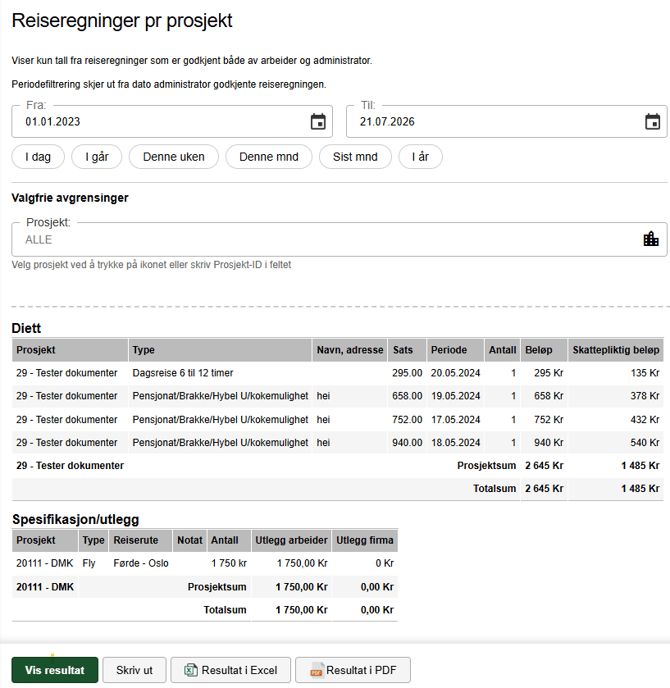Click the '1 750 kr' Antall cell
Image resolution: width=670 pixels, height=688 pixels.
coord(229,563)
